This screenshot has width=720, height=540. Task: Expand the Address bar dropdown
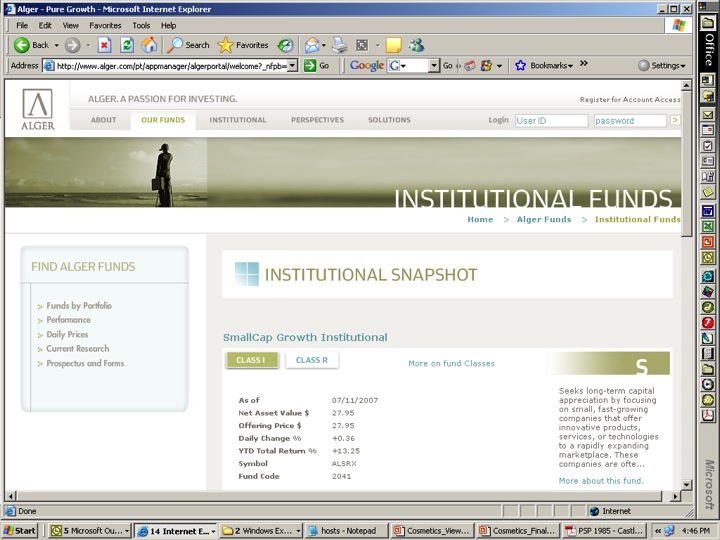click(292, 66)
